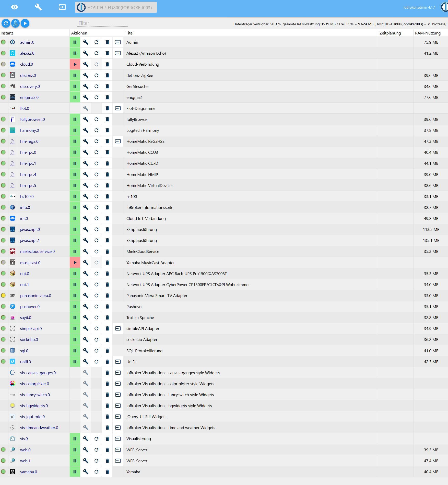Open configuration wrench for hm-rega.0
This screenshot has width=448, height=485.
tap(86, 141)
